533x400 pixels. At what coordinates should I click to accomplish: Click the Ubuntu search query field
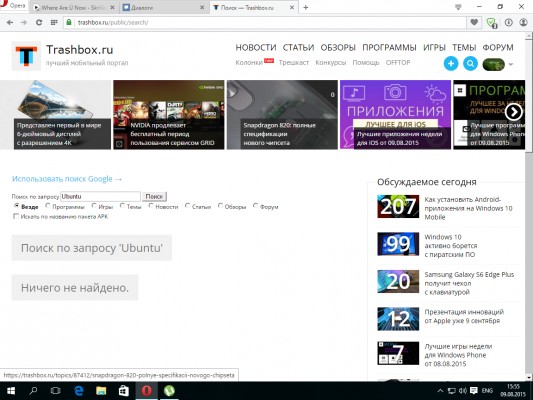click(100, 196)
